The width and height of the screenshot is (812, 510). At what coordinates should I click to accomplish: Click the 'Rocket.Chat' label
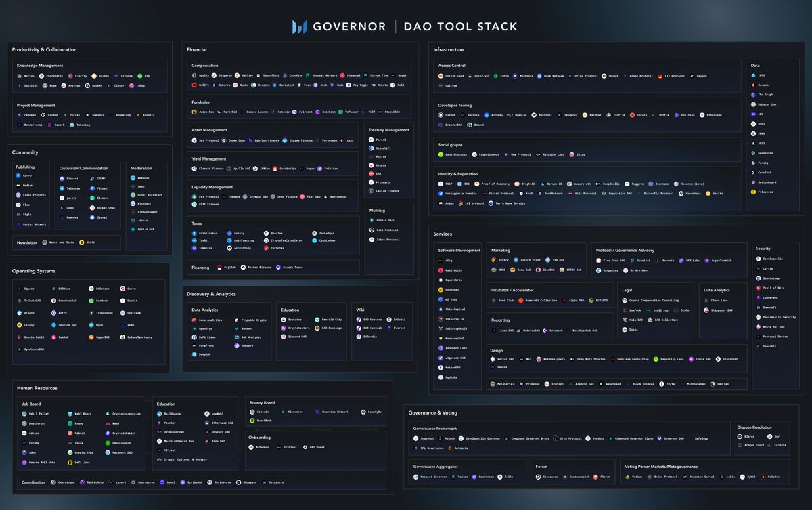pos(106,208)
